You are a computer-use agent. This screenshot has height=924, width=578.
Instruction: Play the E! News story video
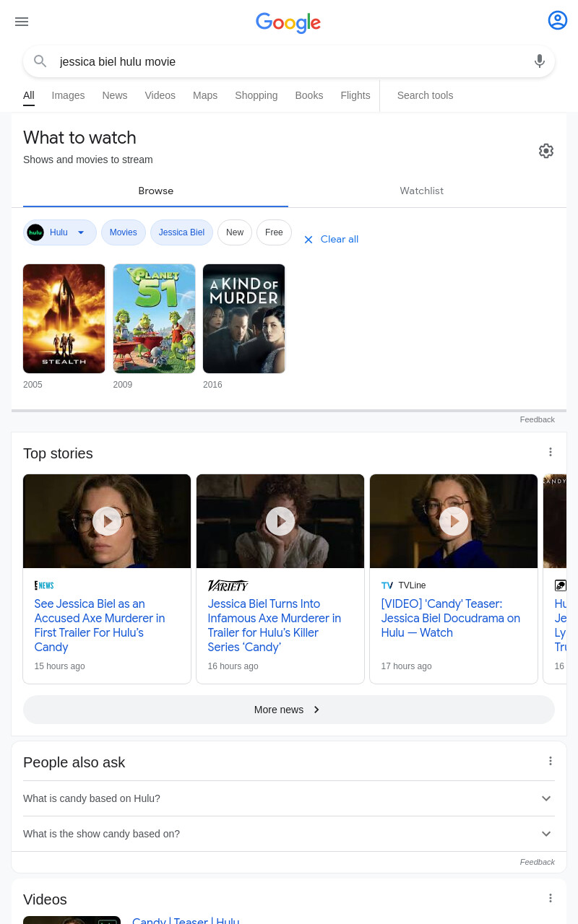click(107, 521)
